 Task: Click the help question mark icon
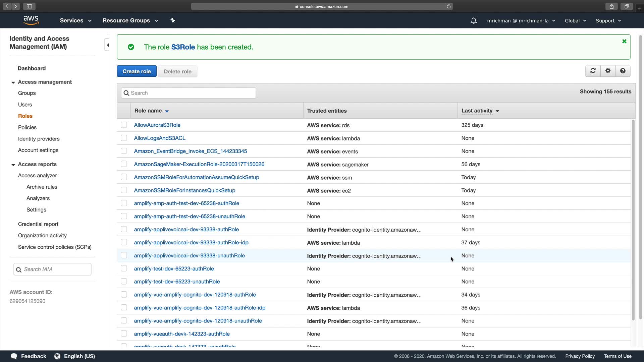pos(623,71)
